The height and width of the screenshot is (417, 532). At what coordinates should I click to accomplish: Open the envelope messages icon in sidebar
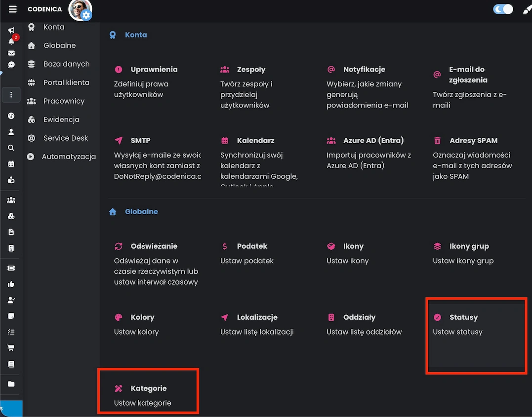(x=10, y=53)
